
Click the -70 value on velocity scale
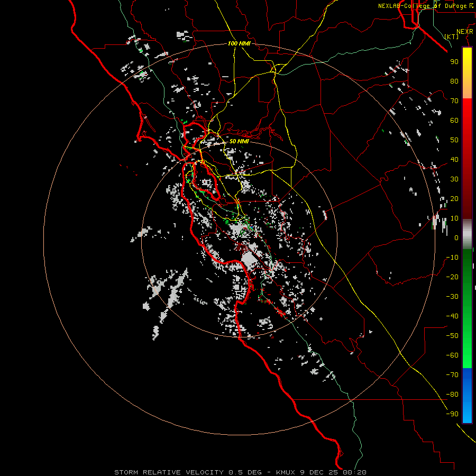pyautogui.click(x=452, y=375)
